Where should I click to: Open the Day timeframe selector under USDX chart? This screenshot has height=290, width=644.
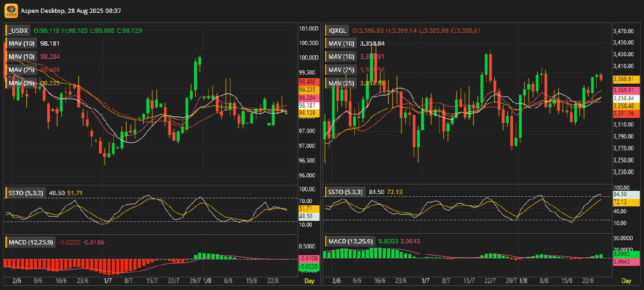point(309,281)
